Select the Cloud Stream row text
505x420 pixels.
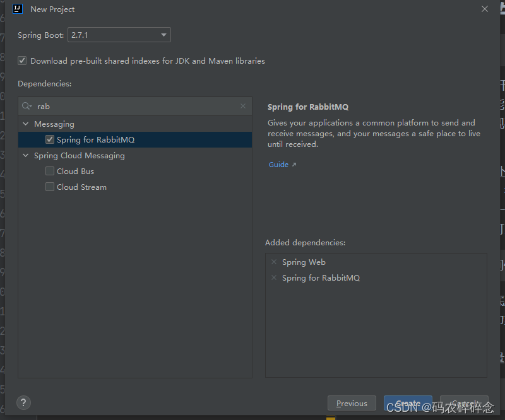tap(81, 187)
